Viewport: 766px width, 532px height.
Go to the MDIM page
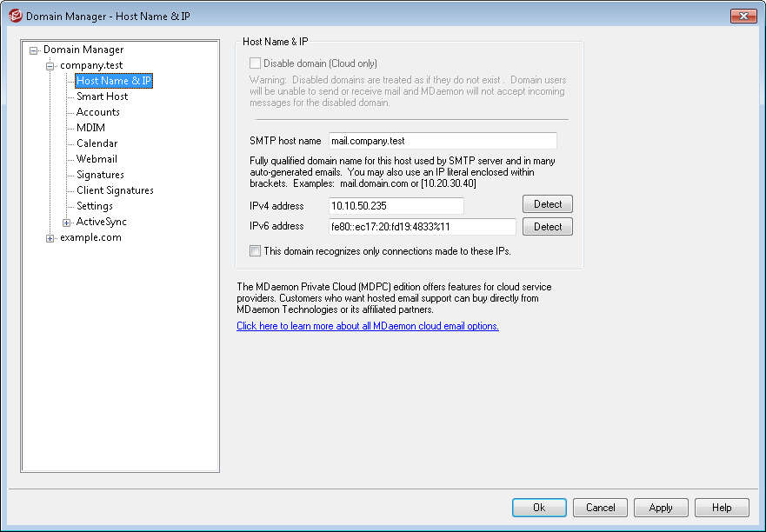(90, 128)
